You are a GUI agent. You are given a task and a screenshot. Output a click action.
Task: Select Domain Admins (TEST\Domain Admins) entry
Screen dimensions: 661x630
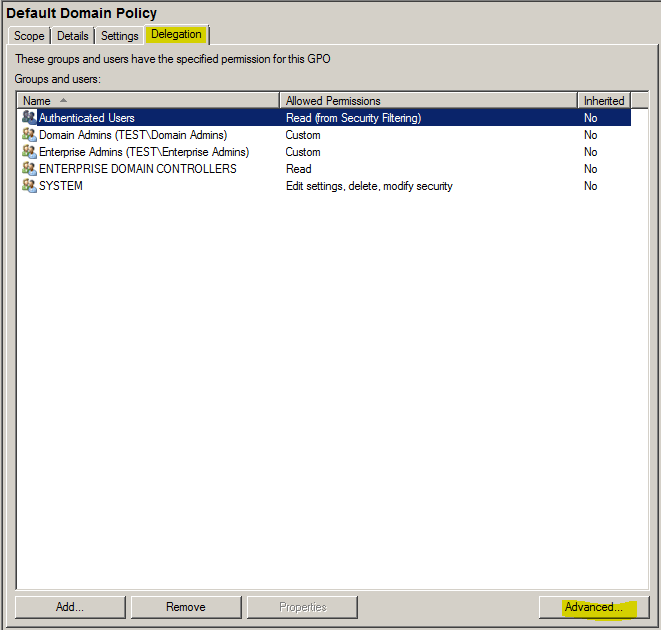pos(133,135)
